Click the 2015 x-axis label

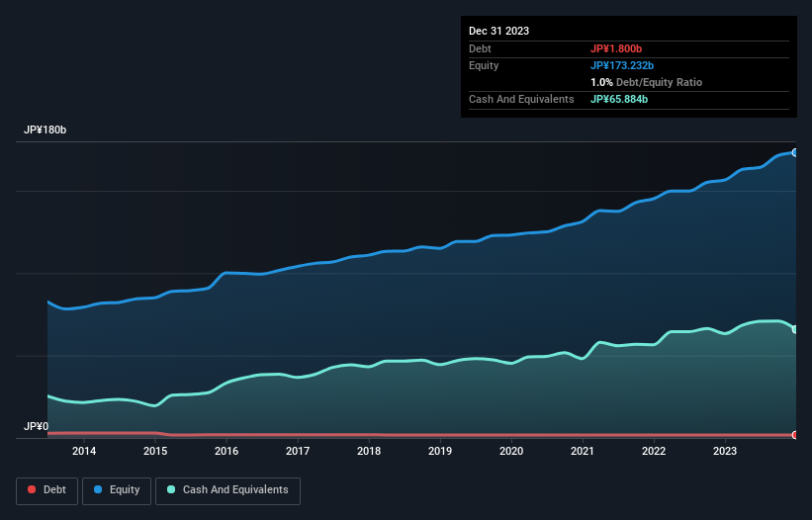pos(155,451)
